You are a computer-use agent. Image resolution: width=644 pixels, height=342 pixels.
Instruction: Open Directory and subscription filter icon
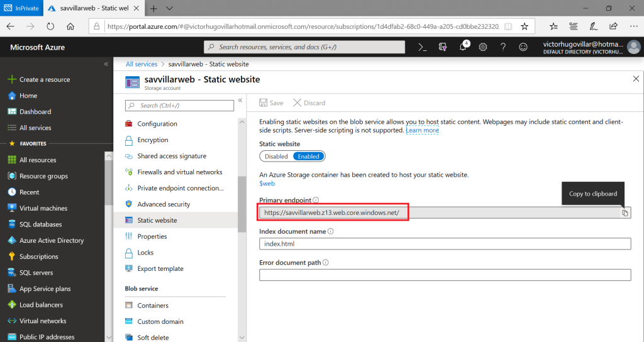coord(442,47)
